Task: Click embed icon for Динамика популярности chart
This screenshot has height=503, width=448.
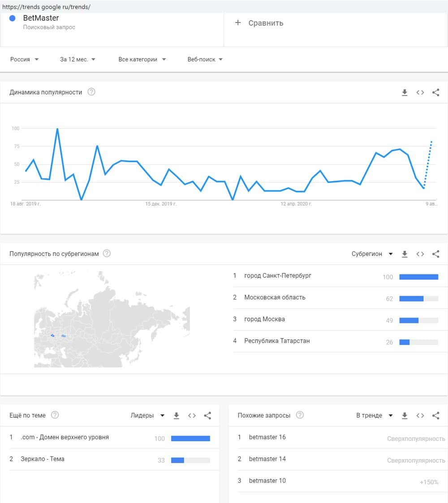Action: pos(420,92)
